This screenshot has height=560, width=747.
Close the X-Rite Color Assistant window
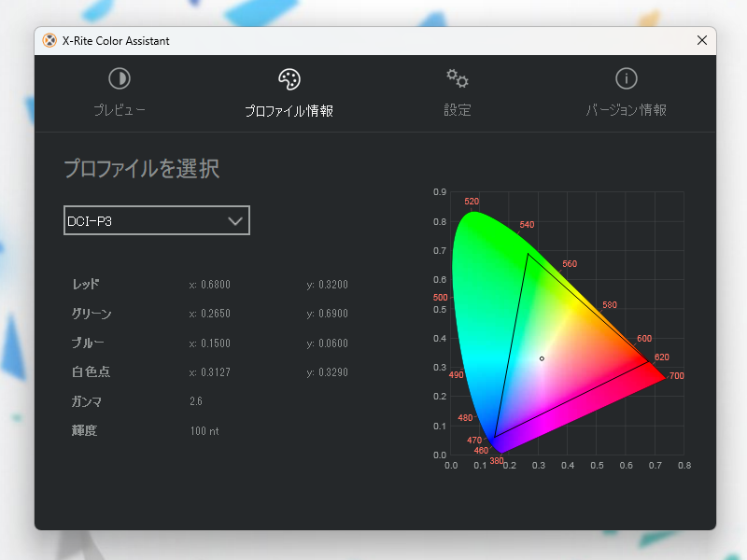click(702, 40)
